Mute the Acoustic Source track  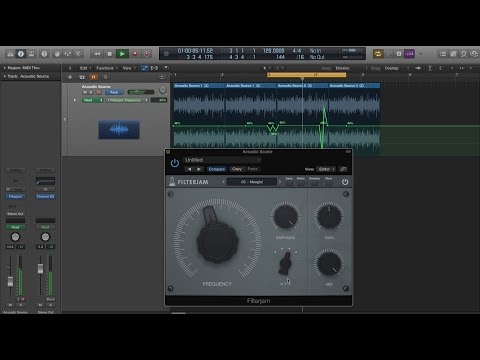(x=85, y=92)
